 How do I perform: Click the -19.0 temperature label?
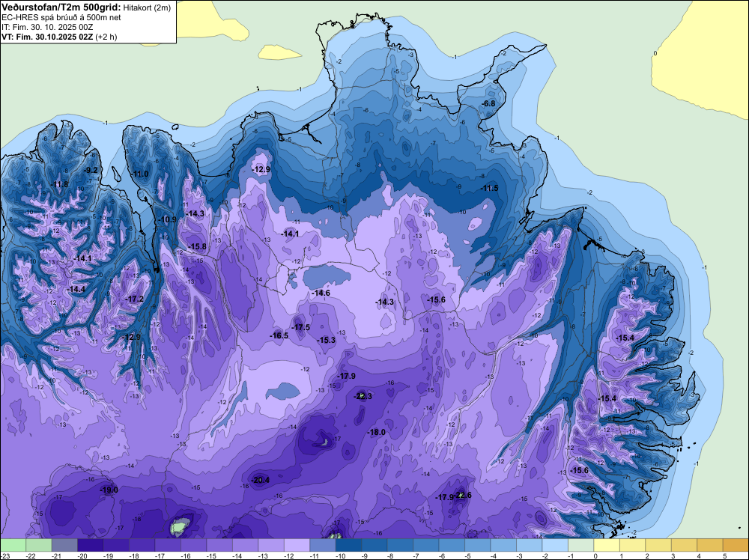[109, 490]
